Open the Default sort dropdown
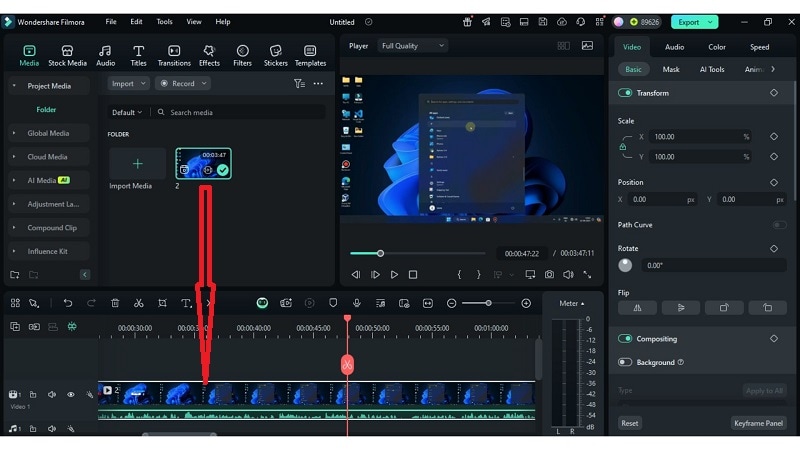 tap(127, 112)
